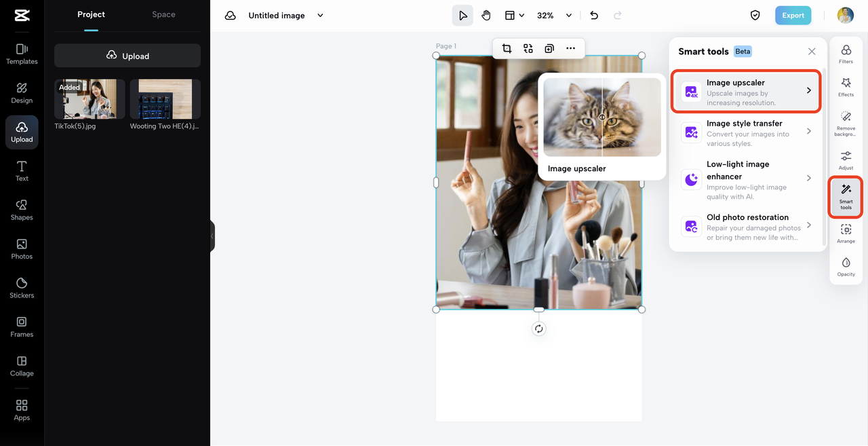This screenshot has width=868, height=446.
Task: Click the crop tool in floating toolbar
Action: click(x=507, y=48)
